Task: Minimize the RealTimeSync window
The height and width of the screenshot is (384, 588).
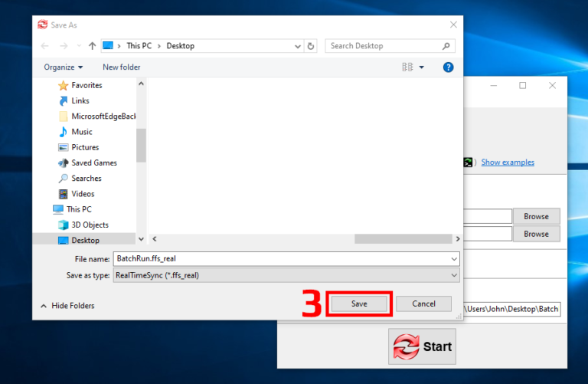Action: [494, 86]
